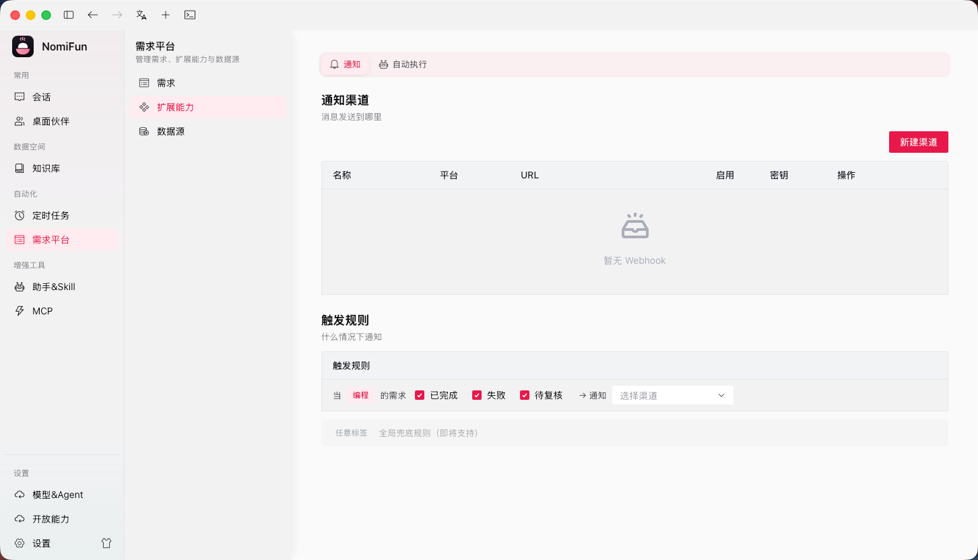The image size is (978, 560).
Task: Open 助手&Skill in sidebar
Action: click(x=62, y=287)
